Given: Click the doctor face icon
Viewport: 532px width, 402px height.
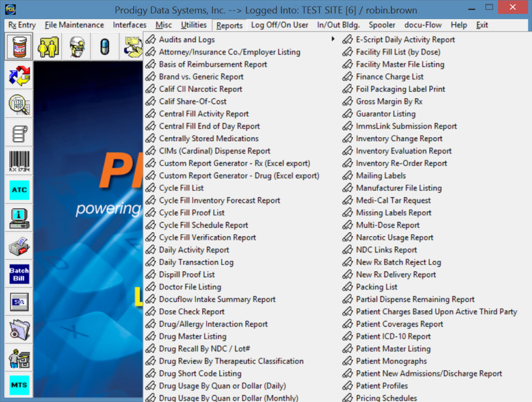Looking at the screenshot, I should (x=76, y=47).
